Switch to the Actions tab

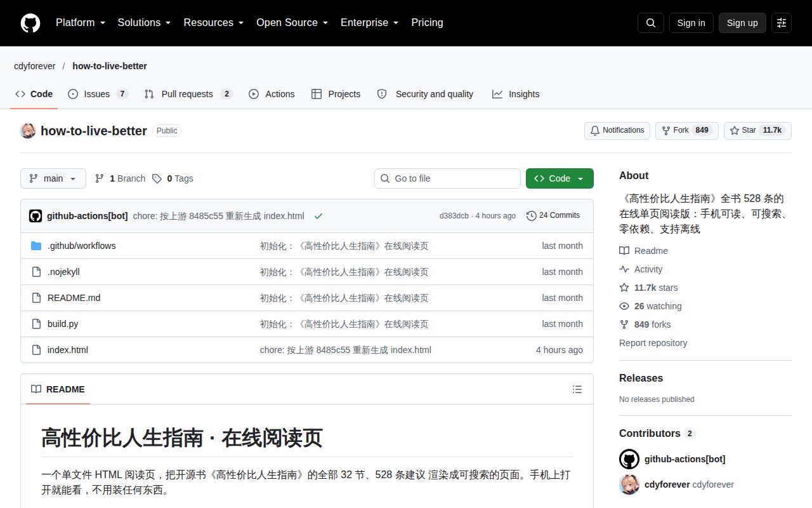(272, 94)
